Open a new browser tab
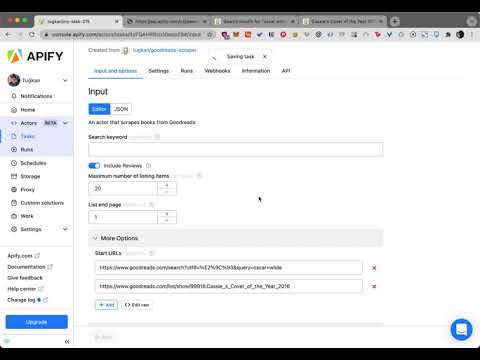480x360 pixels. coord(395,21)
